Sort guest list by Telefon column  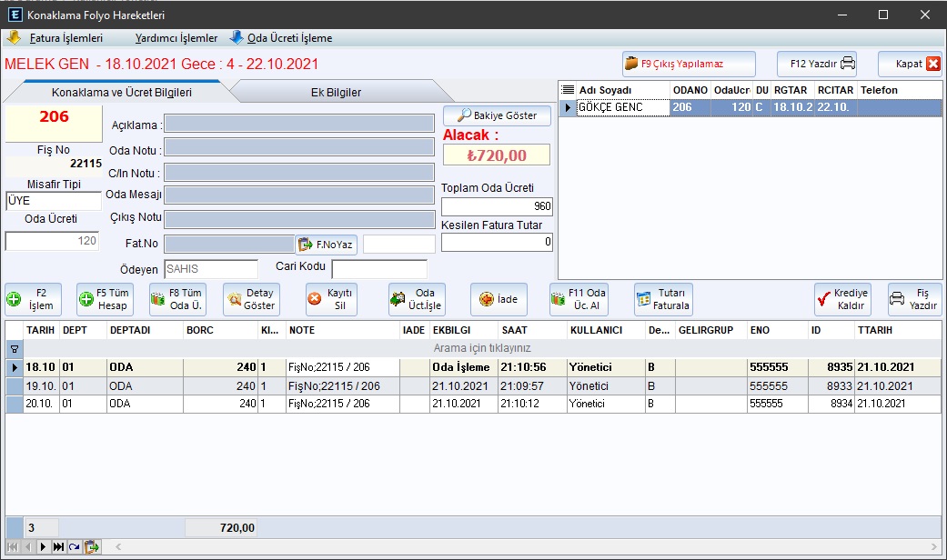tap(900, 90)
